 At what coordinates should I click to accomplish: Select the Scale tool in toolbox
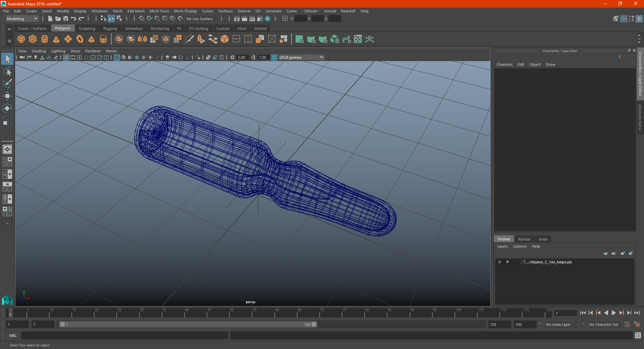pyautogui.click(x=7, y=120)
